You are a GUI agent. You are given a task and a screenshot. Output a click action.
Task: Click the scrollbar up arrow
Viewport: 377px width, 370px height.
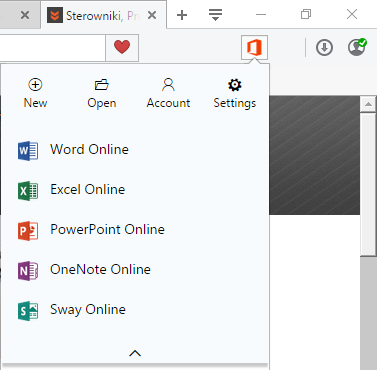pyautogui.click(x=368, y=104)
